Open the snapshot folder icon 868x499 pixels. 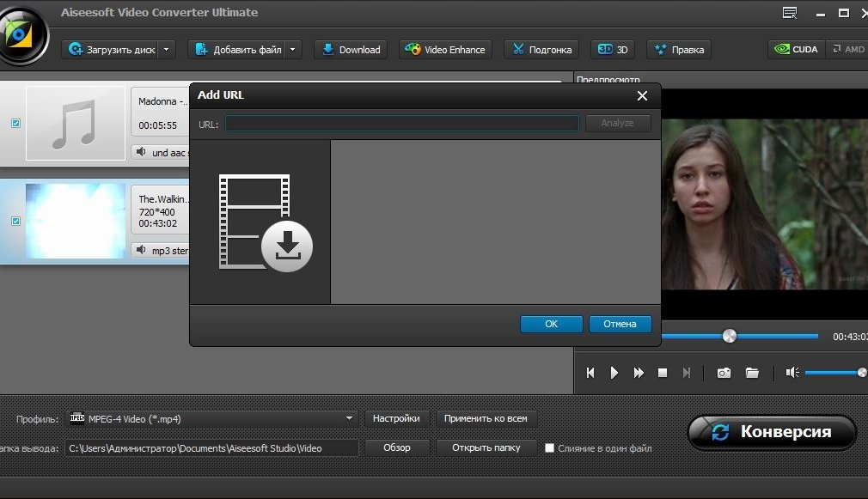pos(752,373)
